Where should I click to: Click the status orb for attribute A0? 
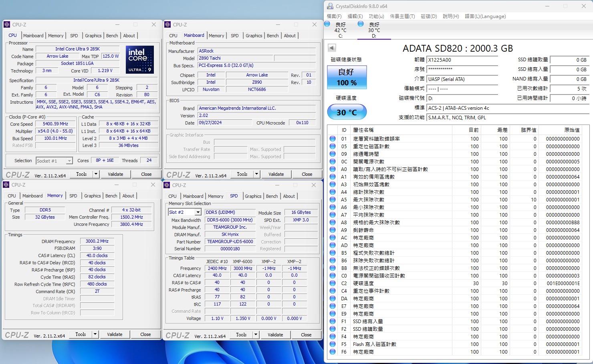[x=333, y=169]
